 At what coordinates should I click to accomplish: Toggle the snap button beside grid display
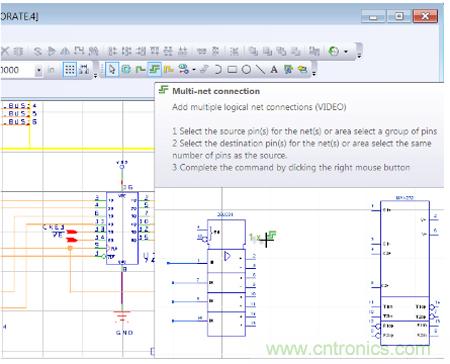click(84, 70)
